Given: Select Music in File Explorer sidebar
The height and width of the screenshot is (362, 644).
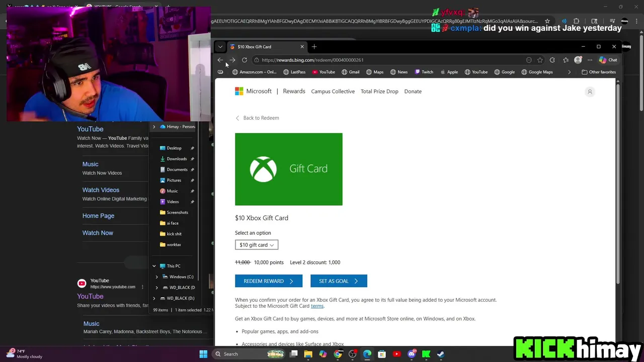Looking at the screenshot, I should tap(173, 191).
